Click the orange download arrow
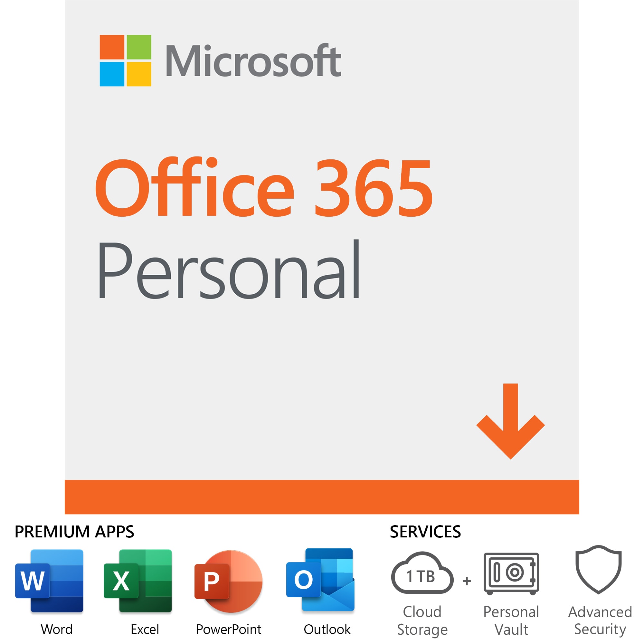 coord(511,421)
